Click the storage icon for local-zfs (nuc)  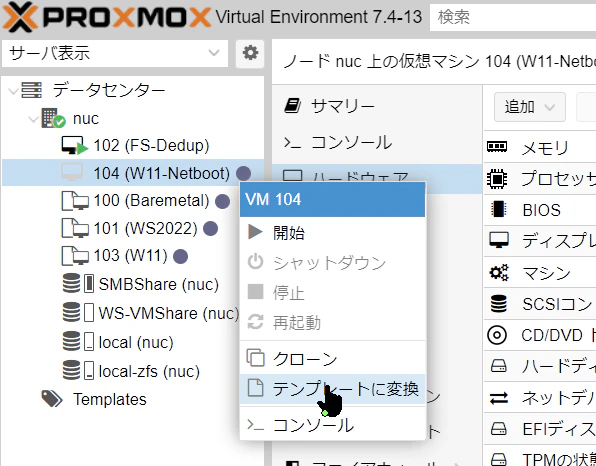tap(78, 370)
